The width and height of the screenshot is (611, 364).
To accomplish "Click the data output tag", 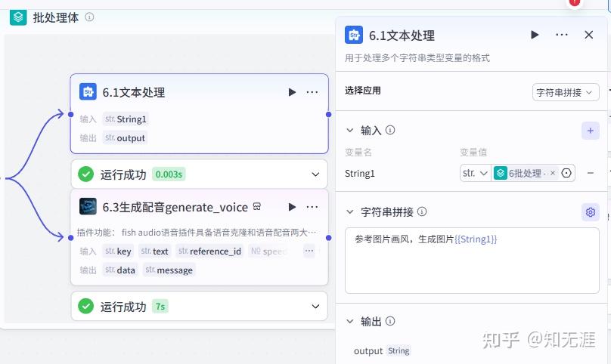I will (120, 270).
